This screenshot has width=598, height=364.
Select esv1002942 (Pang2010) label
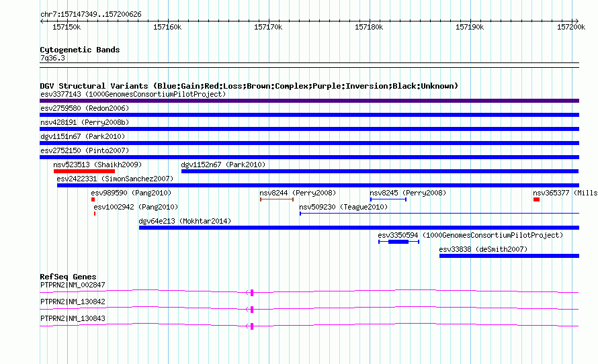pyautogui.click(x=136, y=207)
